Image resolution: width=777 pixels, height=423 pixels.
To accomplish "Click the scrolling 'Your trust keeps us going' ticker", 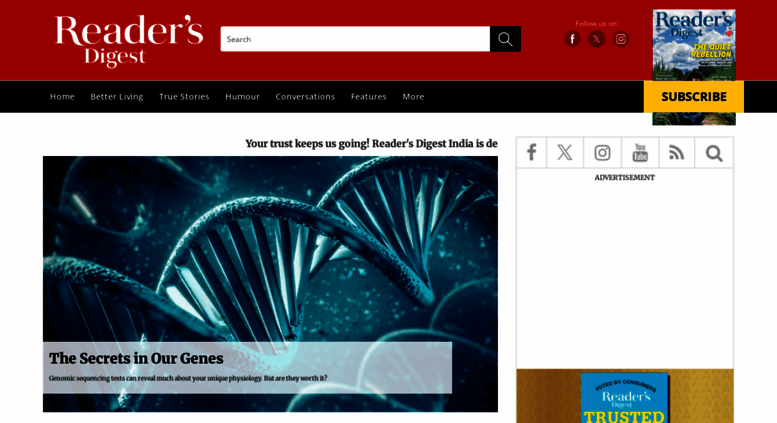I will [x=371, y=144].
